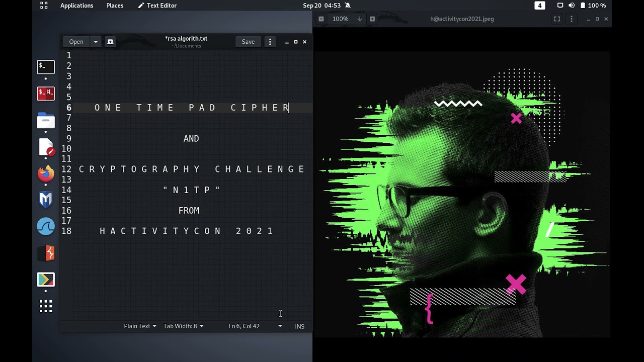Image resolution: width=644 pixels, height=362 pixels.
Task: Open Text Editor dock icon
Action: pos(46,147)
